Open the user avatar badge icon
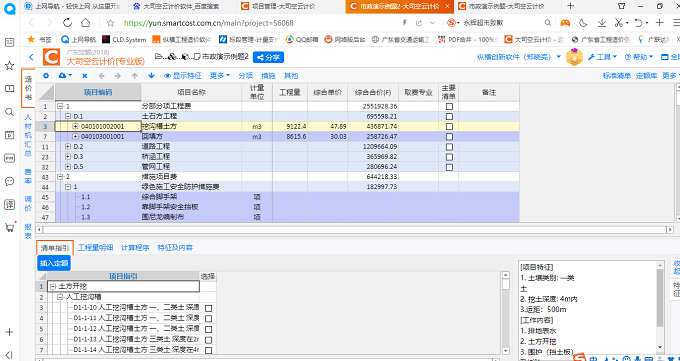This screenshot has height=361, width=680. [x=574, y=57]
